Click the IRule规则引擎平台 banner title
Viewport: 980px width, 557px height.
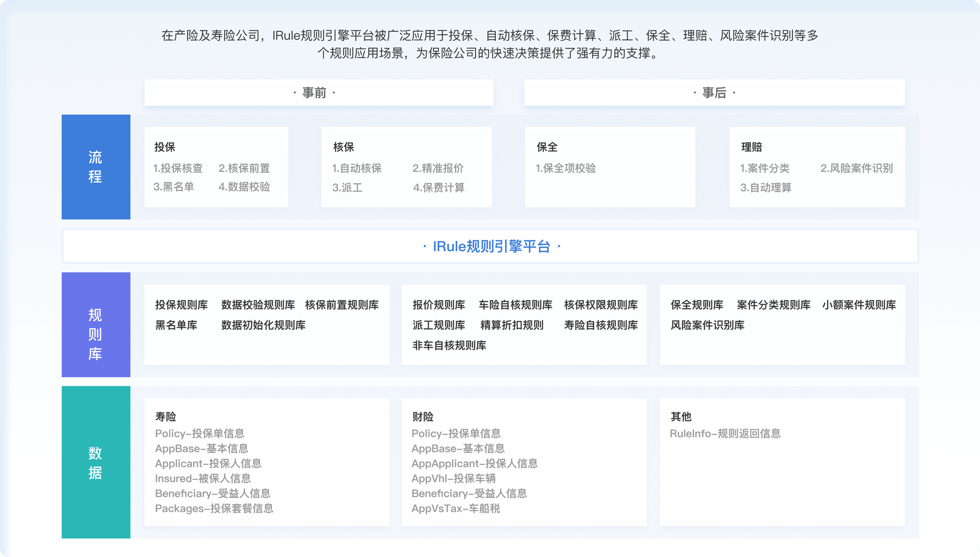491,246
